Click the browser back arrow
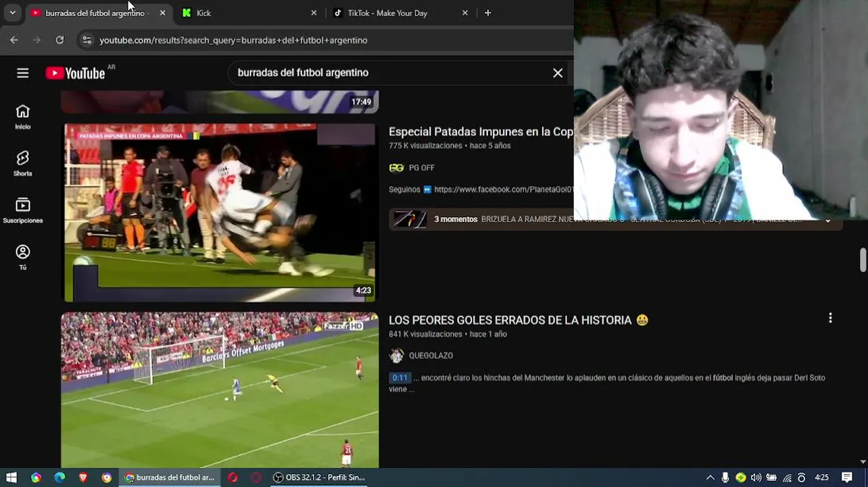868x487 pixels. point(14,40)
